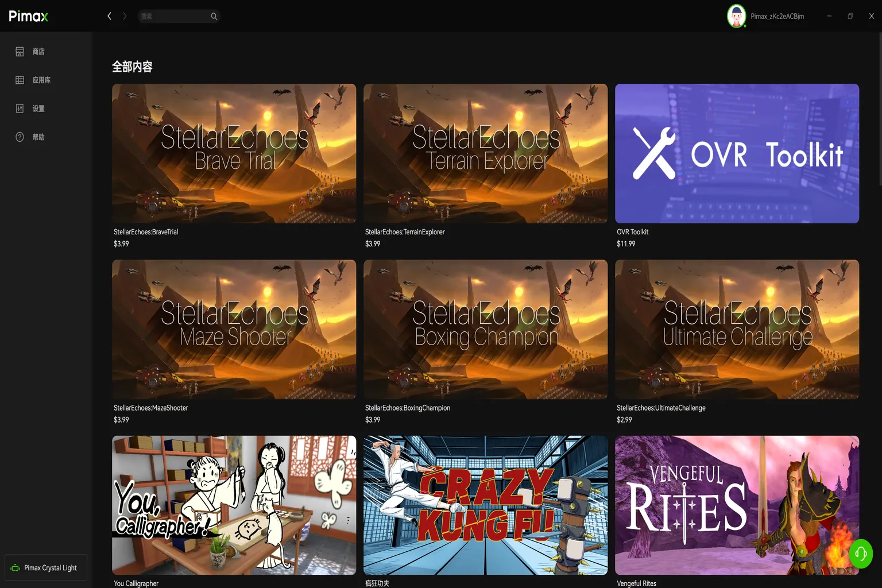882x588 pixels.
Task: Click the user avatar picture
Action: (x=736, y=16)
